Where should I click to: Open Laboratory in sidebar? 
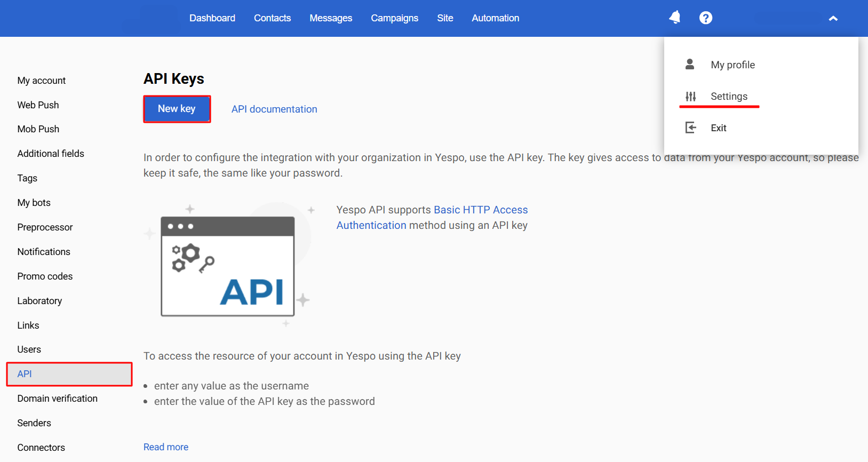coord(39,301)
